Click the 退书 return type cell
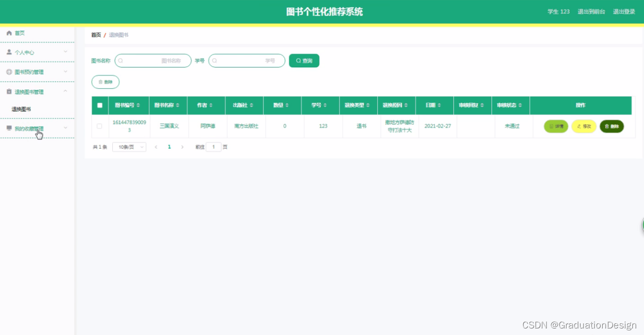Screen dimensions: 644x335 [x=361, y=126]
